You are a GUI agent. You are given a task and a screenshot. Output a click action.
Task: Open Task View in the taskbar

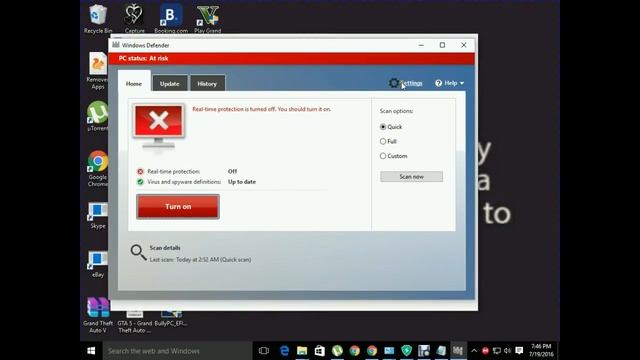tap(264, 351)
